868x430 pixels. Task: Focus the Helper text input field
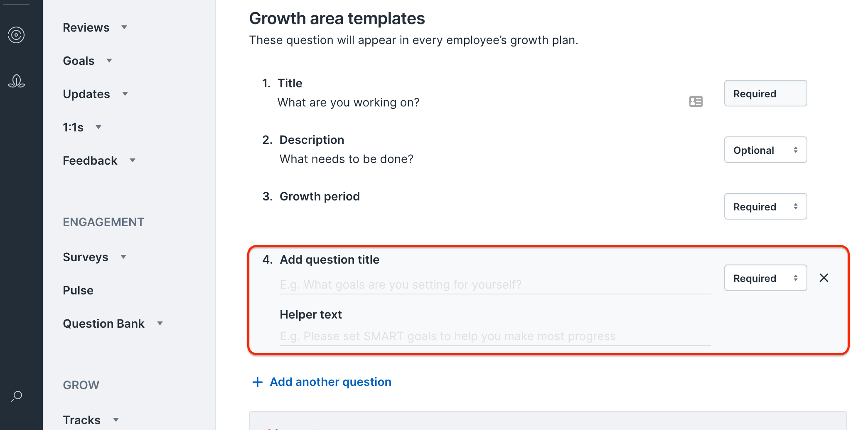click(495, 336)
